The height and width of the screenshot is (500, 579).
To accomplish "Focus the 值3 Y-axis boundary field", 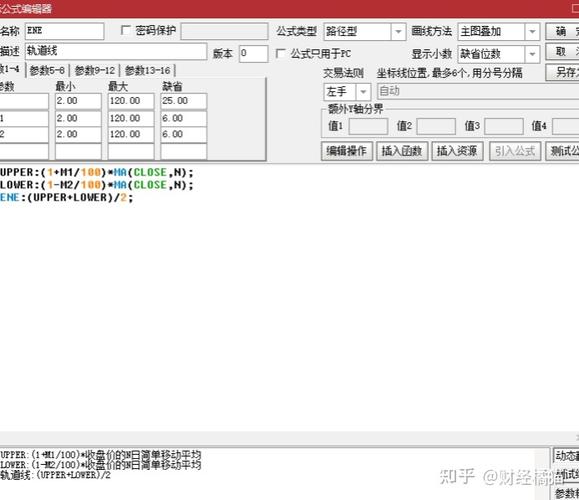I will 504,127.
